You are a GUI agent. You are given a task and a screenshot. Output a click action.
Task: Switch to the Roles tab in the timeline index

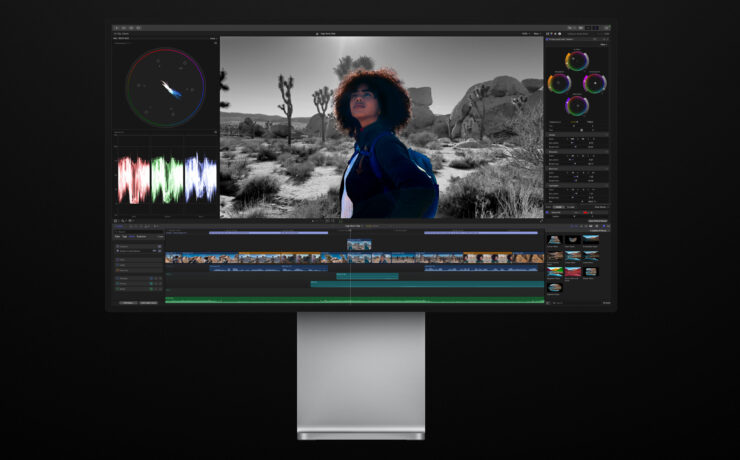pos(132,236)
